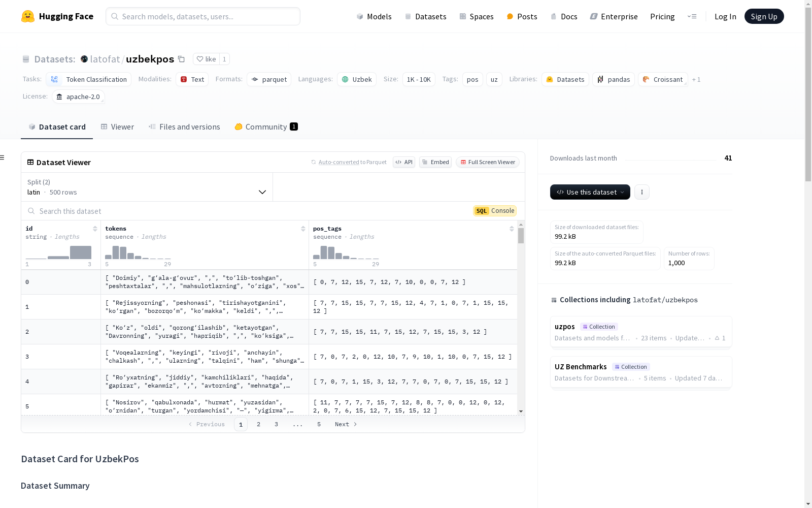
Task: Open the uzpos collection
Action: tap(641, 332)
